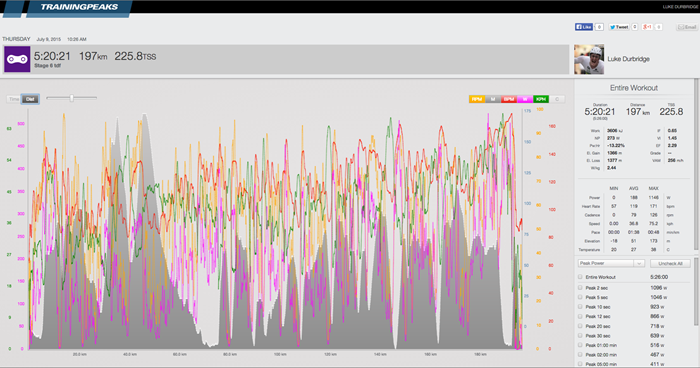Check the Peak 12 sec checkbox
700x368 pixels.
click(580, 316)
